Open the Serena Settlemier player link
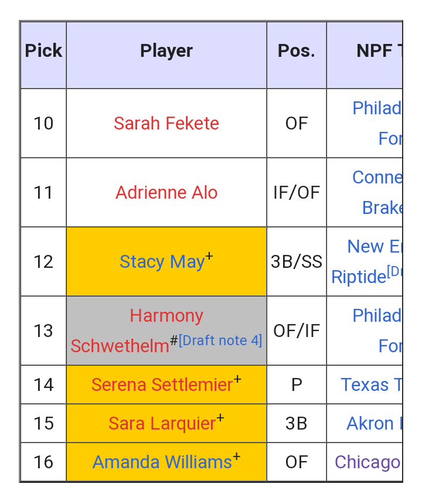Image resolution: width=422 pixels, height=504 pixels. (x=162, y=384)
